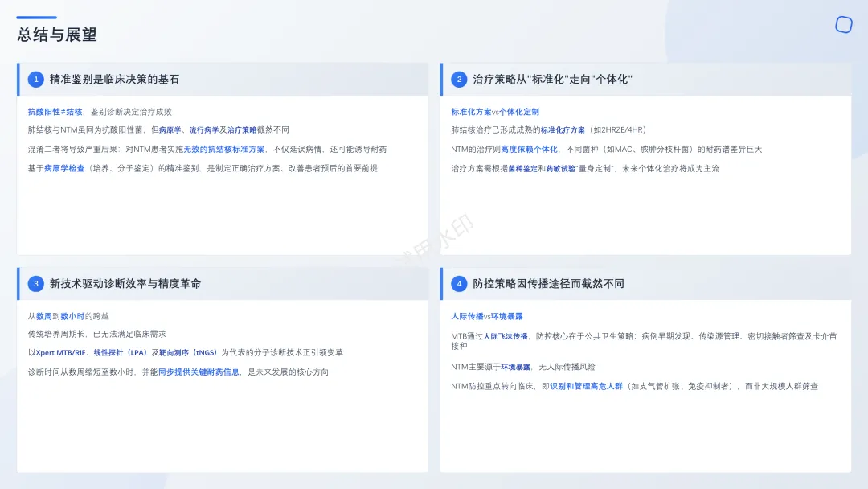Click the blue term 线性探针 (LPA)

click(120, 353)
